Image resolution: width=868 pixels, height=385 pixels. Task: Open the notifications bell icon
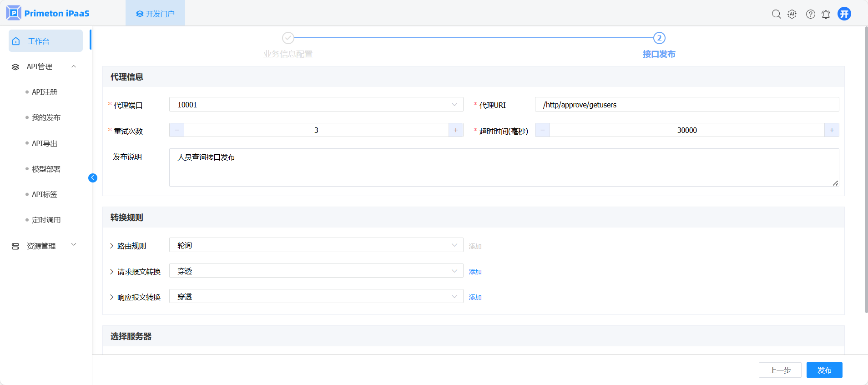826,14
